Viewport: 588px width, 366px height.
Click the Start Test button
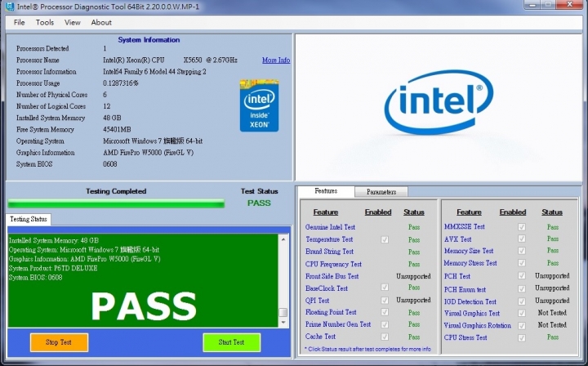[x=231, y=342]
